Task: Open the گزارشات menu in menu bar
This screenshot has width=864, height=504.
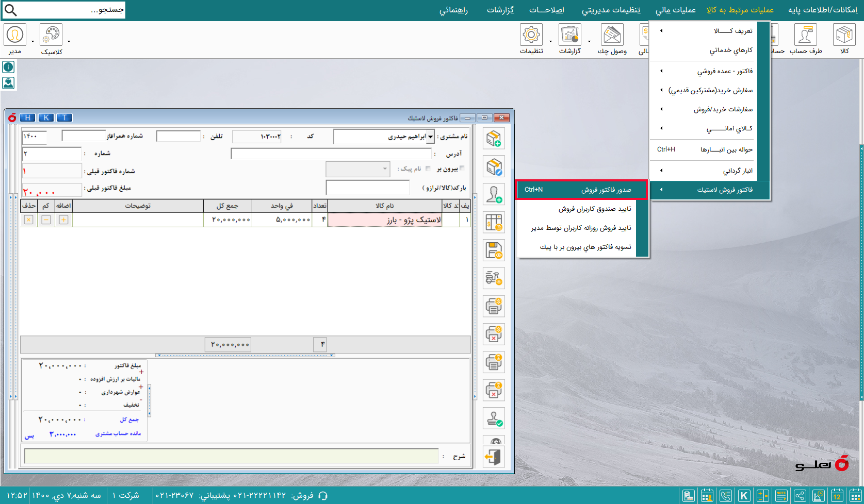Action: (x=500, y=10)
